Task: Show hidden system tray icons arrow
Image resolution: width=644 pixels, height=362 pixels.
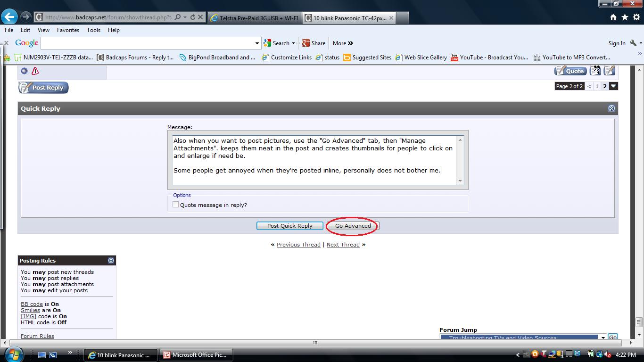Action: [x=518, y=355]
